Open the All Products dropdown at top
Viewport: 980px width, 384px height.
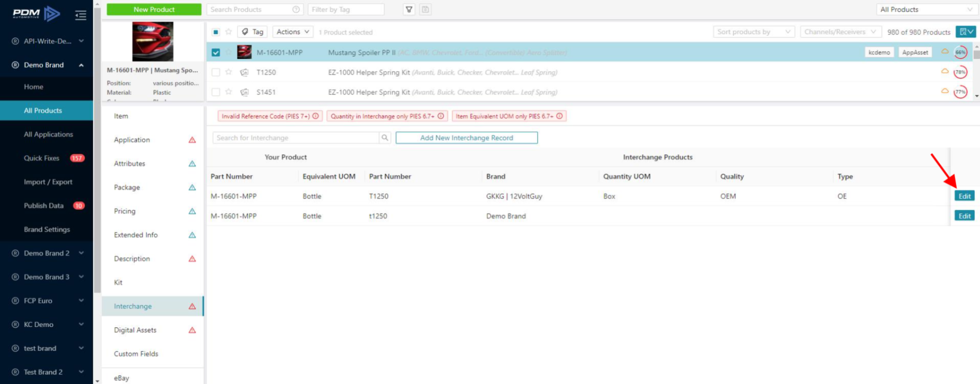(x=926, y=9)
